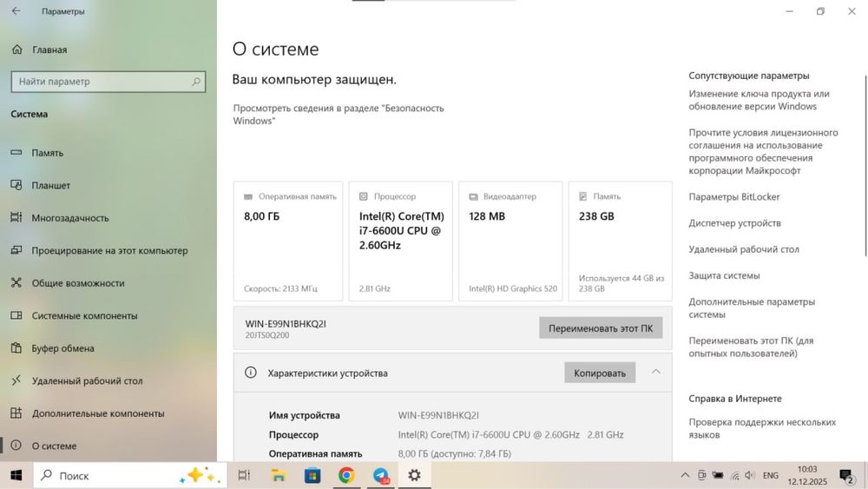Screen dimensions: 868x489
Task: Collapse Характеристики устройства section chevron
Action: click(656, 372)
